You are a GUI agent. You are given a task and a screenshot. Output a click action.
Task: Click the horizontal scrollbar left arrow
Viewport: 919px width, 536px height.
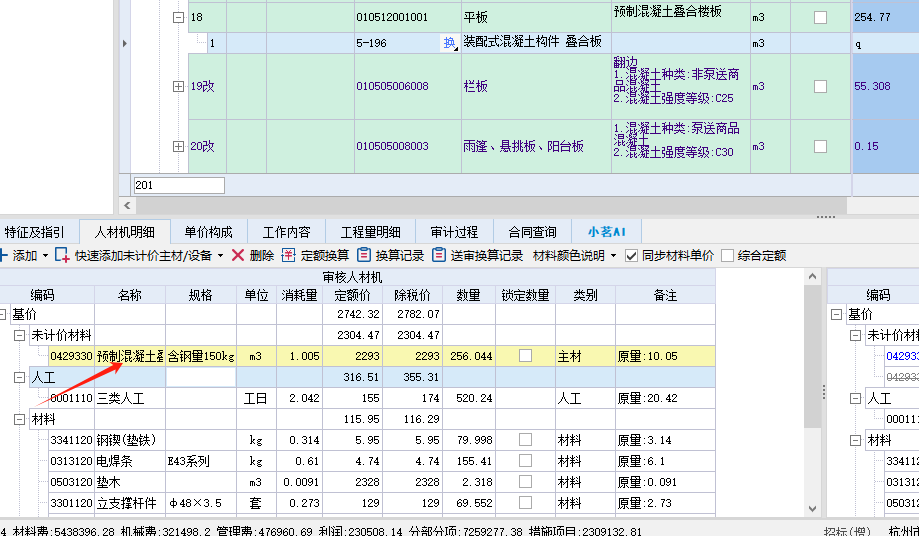tap(127, 206)
